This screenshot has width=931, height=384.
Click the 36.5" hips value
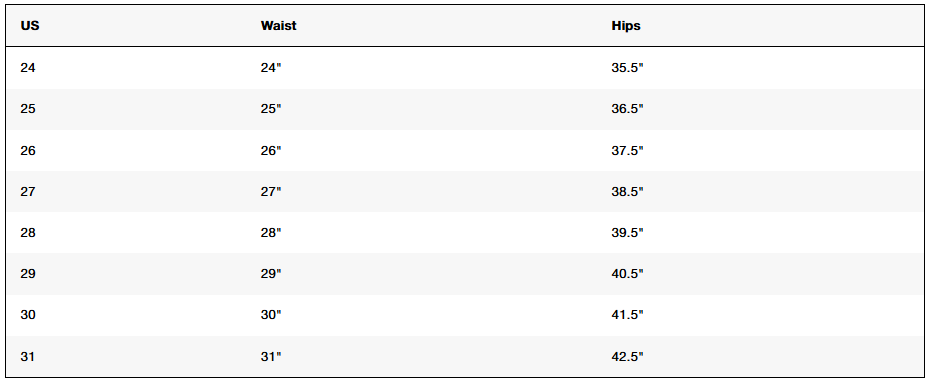coord(628,109)
